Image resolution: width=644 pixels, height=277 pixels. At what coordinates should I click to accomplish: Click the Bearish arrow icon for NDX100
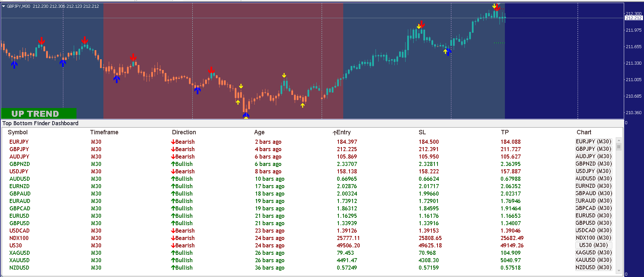click(x=173, y=238)
